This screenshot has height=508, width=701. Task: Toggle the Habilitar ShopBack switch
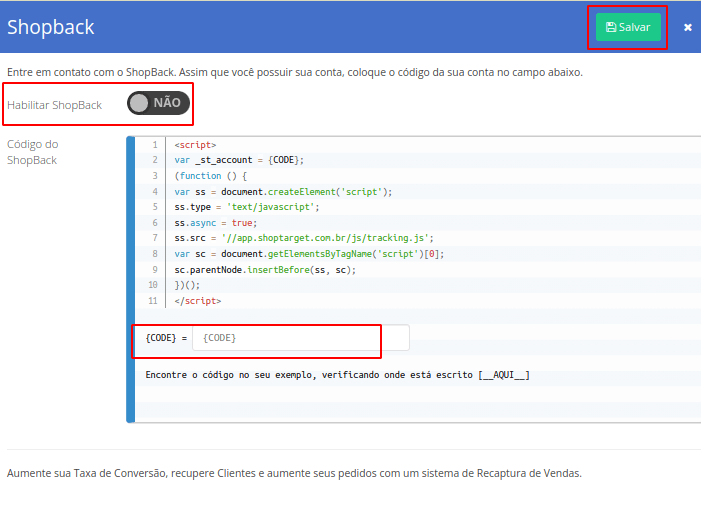[x=159, y=103]
